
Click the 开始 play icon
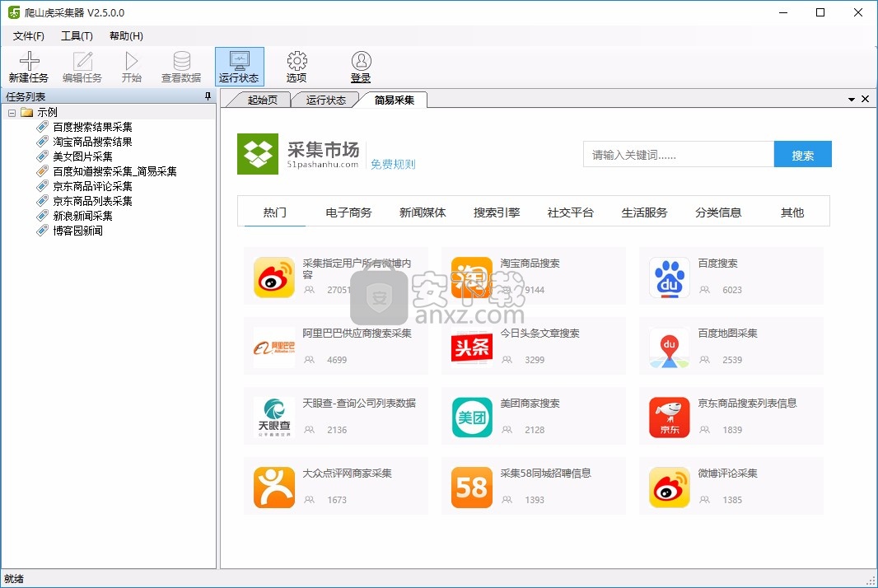pyautogui.click(x=132, y=60)
